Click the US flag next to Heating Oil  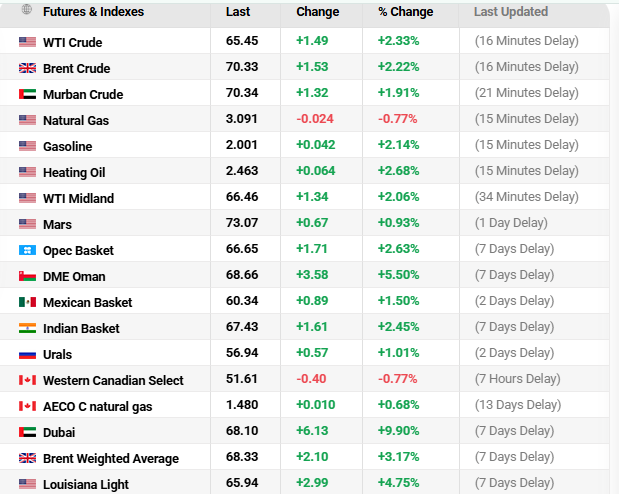pyautogui.click(x=27, y=172)
